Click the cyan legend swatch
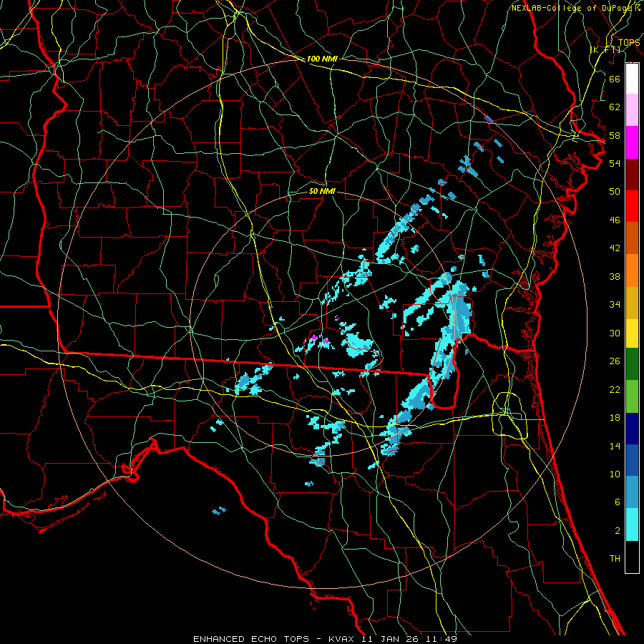The height and width of the screenshot is (644, 644). pyautogui.click(x=632, y=524)
